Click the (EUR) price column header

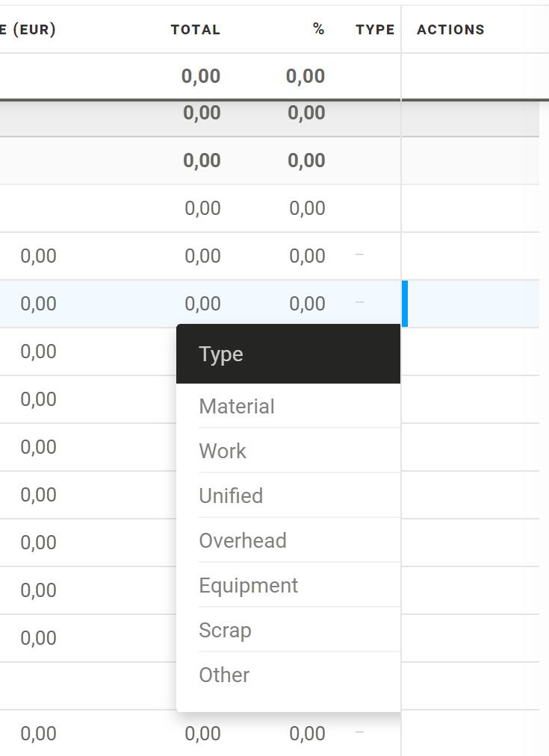pos(28,30)
